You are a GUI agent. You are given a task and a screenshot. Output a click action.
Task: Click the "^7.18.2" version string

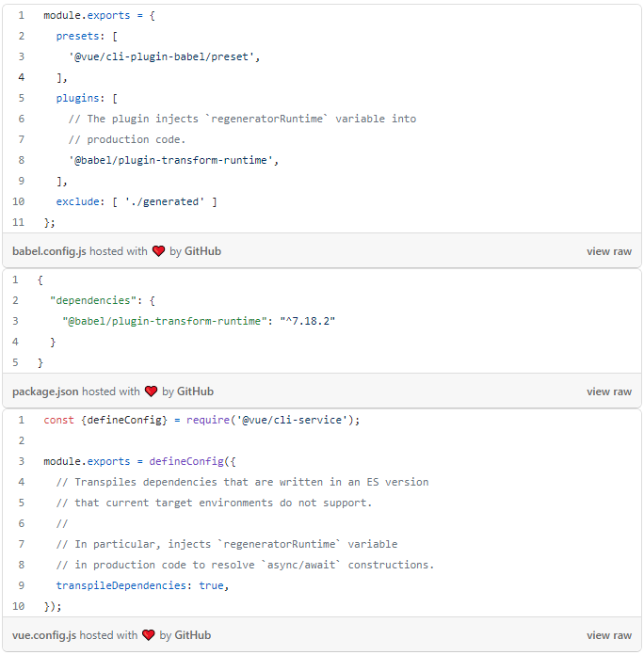click(308, 321)
